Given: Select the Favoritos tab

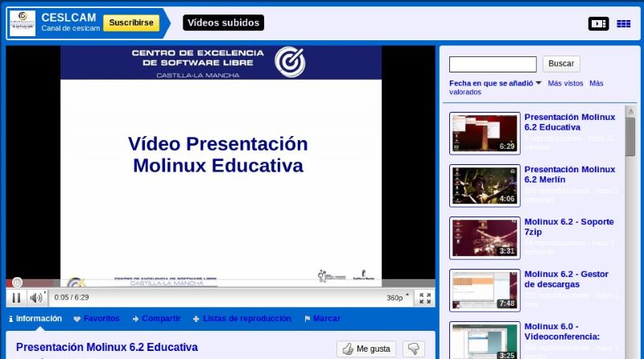Looking at the screenshot, I should point(97,318).
